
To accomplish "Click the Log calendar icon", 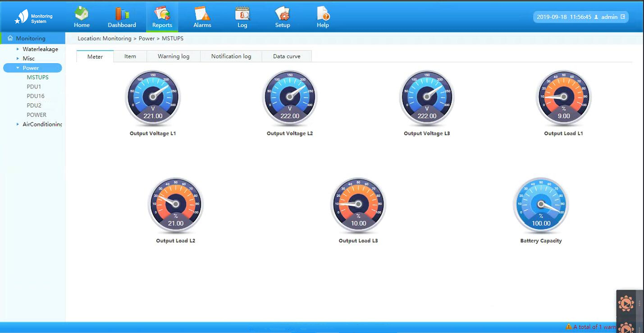I will (x=242, y=14).
